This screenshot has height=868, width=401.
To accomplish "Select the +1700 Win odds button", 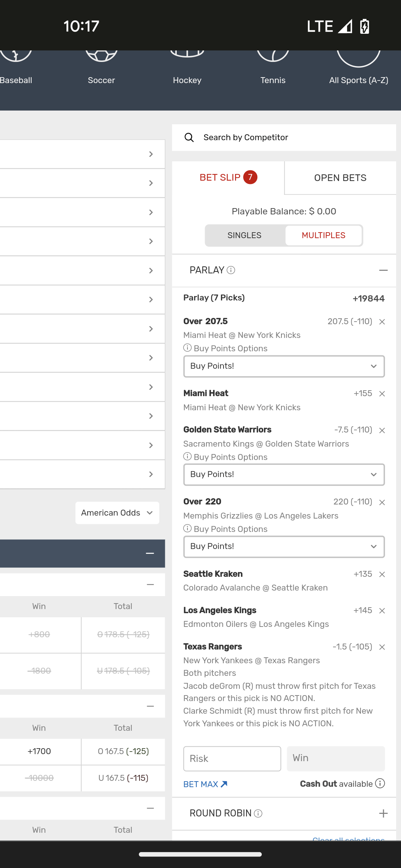I will pyautogui.click(x=39, y=752).
